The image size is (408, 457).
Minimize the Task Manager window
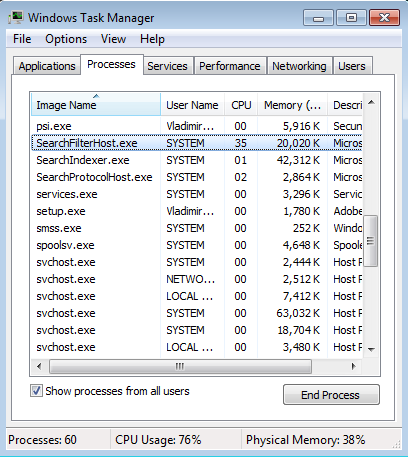coord(318,17)
